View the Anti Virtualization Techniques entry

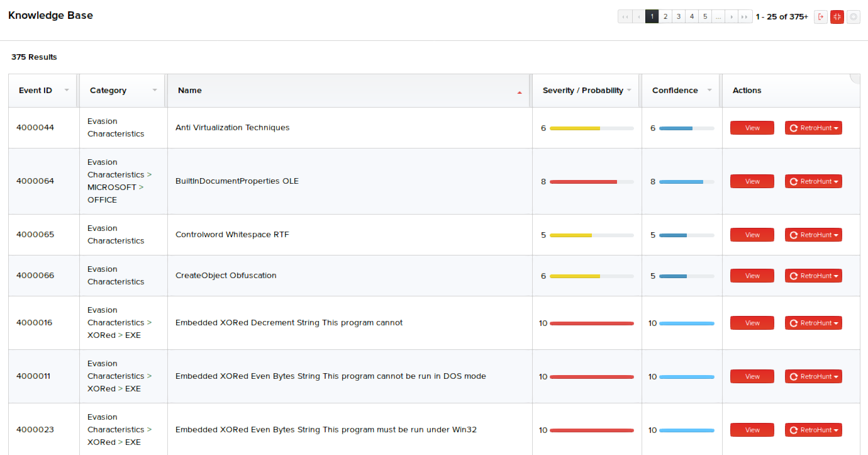pyautogui.click(x=752, y=128)
